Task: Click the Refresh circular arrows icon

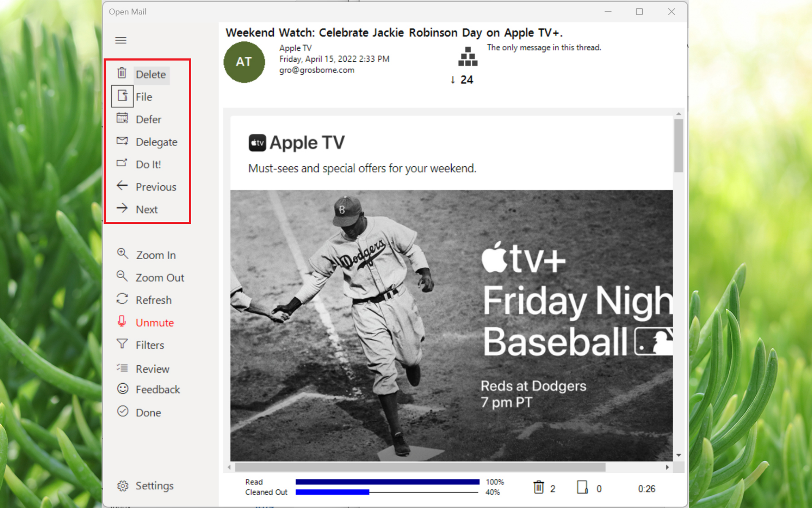Action: (x=122, y=299)
